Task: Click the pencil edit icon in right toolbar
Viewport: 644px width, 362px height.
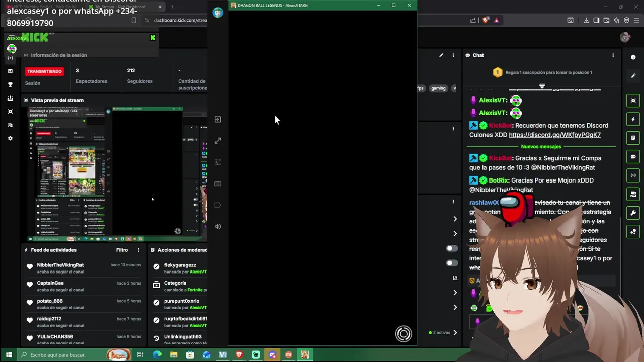Action: pyautogui.click(x=633, y=76)
